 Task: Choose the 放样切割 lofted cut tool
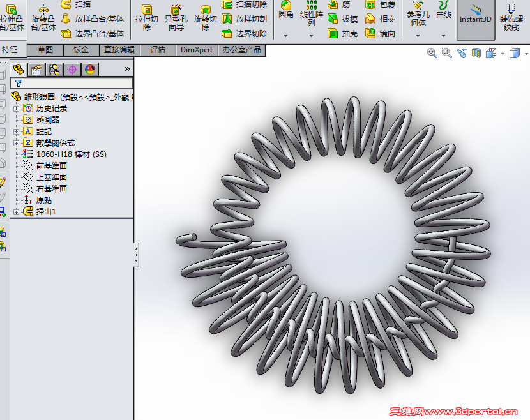click(245, 19)
